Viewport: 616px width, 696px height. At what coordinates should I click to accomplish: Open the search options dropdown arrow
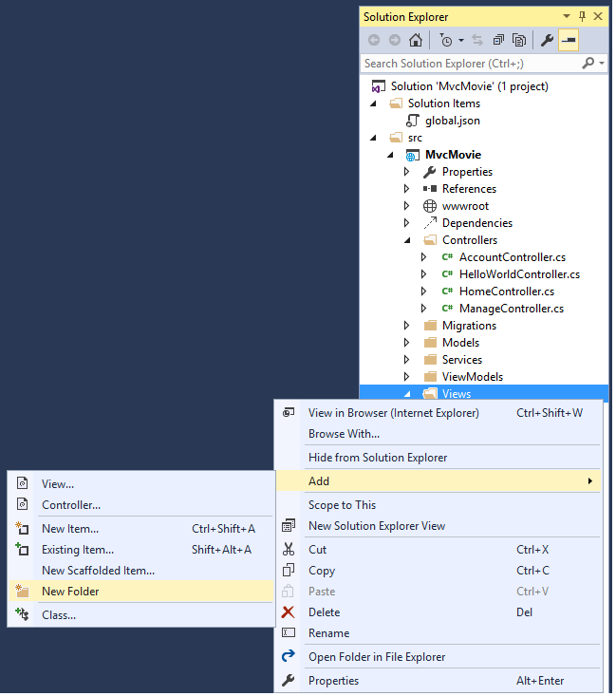click(604, 64)
